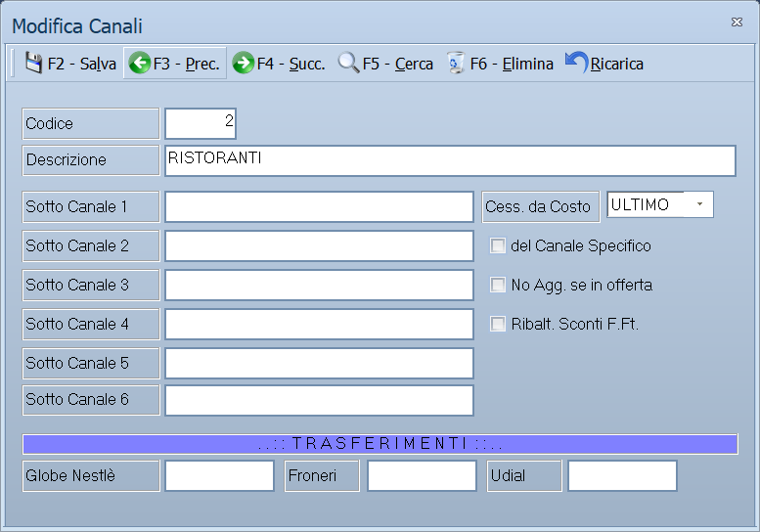
Task: Go to previous record via F3 - Prec. text
Action: point(187,64)
